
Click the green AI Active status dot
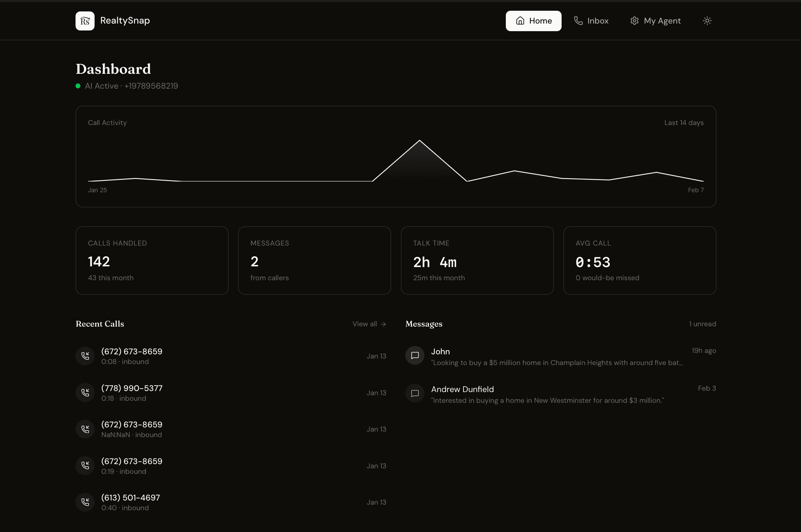[78, 86]
